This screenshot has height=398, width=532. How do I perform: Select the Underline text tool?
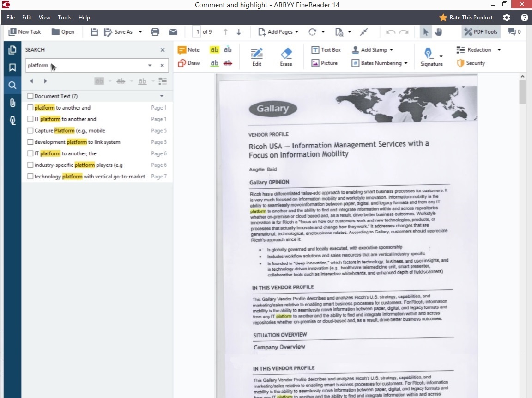pyautogui.click(x=214, y=63)
